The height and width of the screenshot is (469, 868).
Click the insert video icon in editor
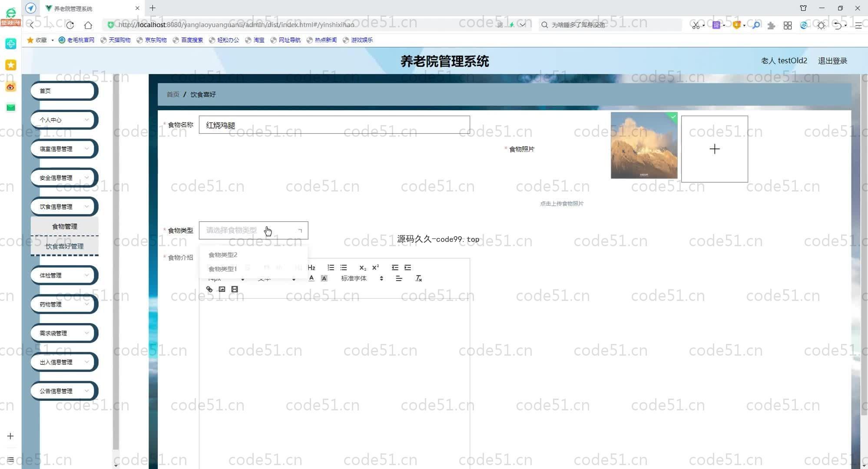[x=235, y=289]
